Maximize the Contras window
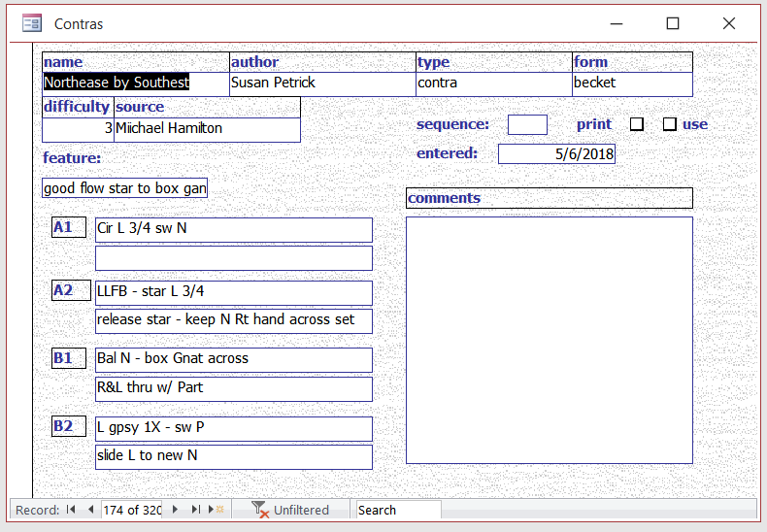 tap(672, 23)
